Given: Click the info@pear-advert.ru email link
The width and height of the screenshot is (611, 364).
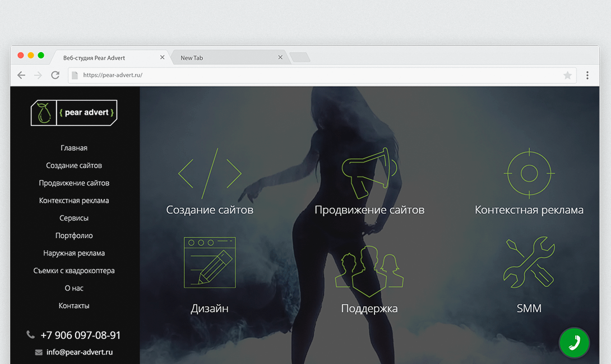Looking at the screenshot, I should pos(80,352).
